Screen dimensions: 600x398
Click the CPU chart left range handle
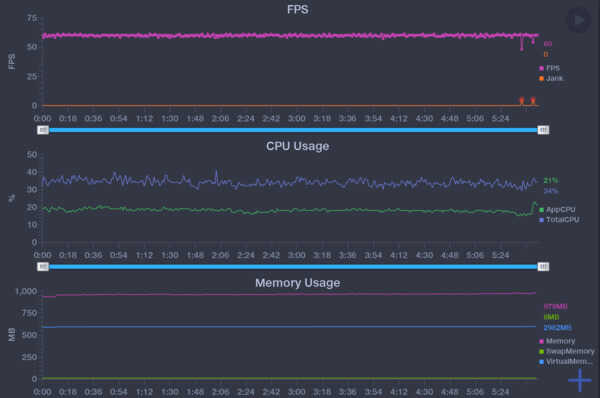(43, 266)
